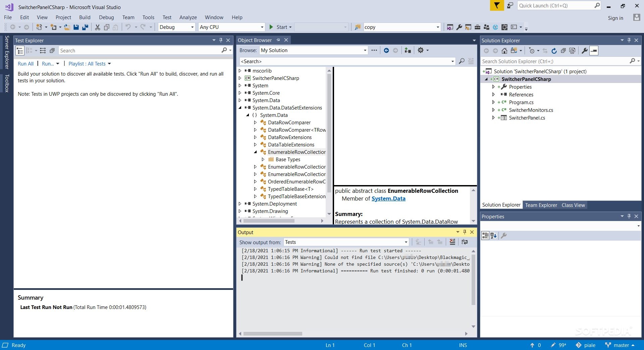
Task: Expand the mscorlib tree node
Action: click(240, 71)
